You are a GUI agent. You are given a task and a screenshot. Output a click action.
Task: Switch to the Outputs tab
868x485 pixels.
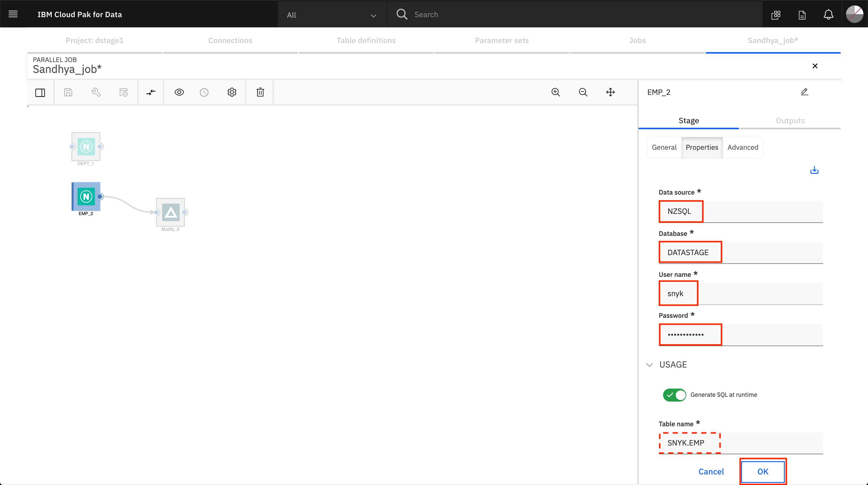[x=790, y=120]
